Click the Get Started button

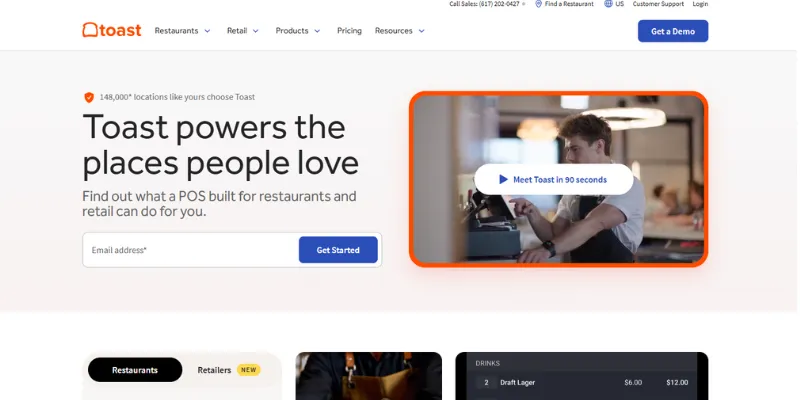click(338, 250)
